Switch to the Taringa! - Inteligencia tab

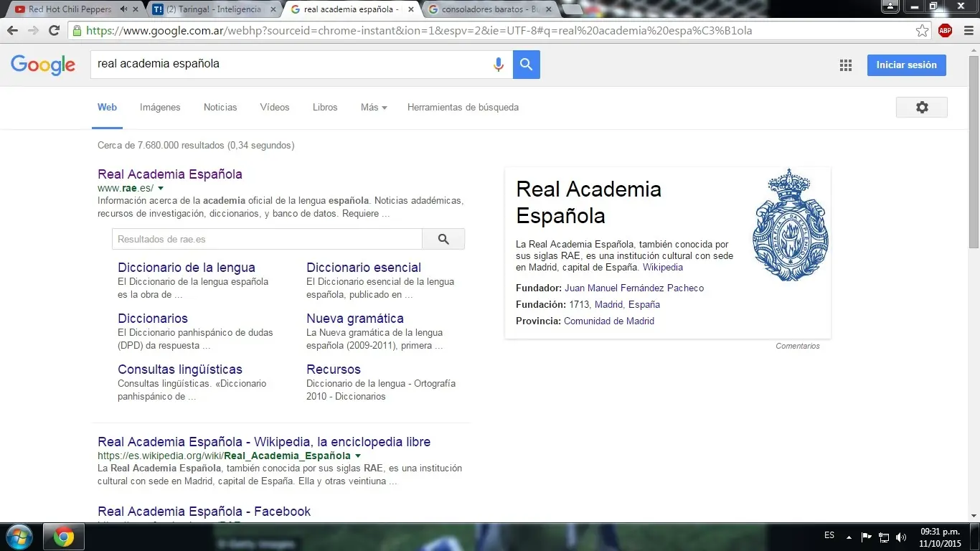click(213, 9)
